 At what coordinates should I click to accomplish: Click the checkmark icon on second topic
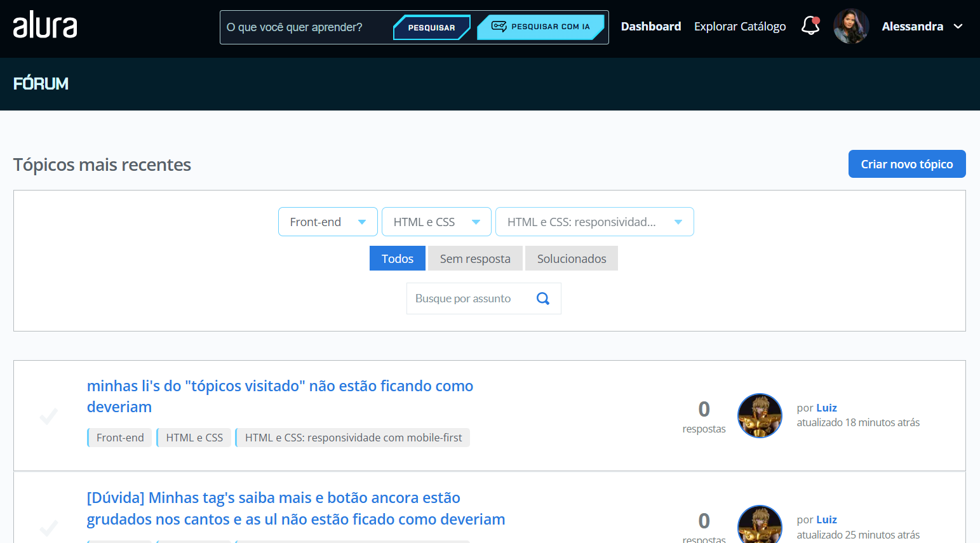click(49, 527)
